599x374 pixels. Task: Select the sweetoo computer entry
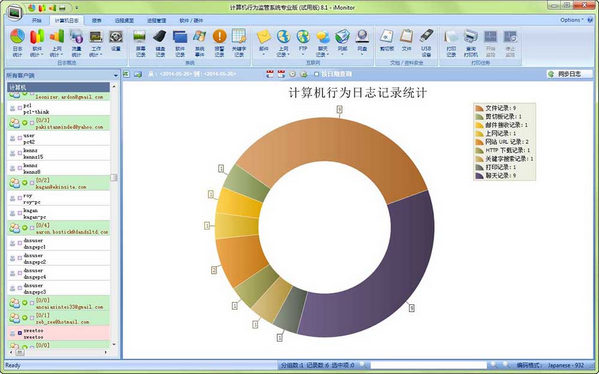point(58,334)
